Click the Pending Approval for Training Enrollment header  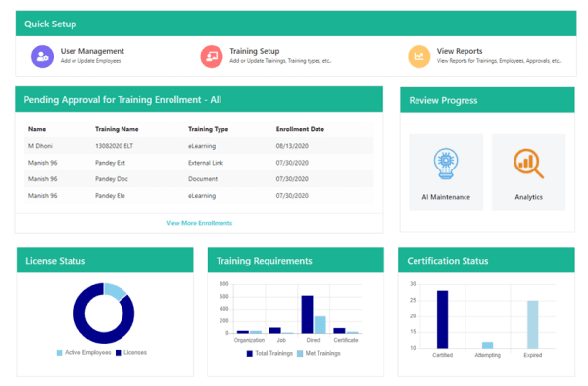199,99
